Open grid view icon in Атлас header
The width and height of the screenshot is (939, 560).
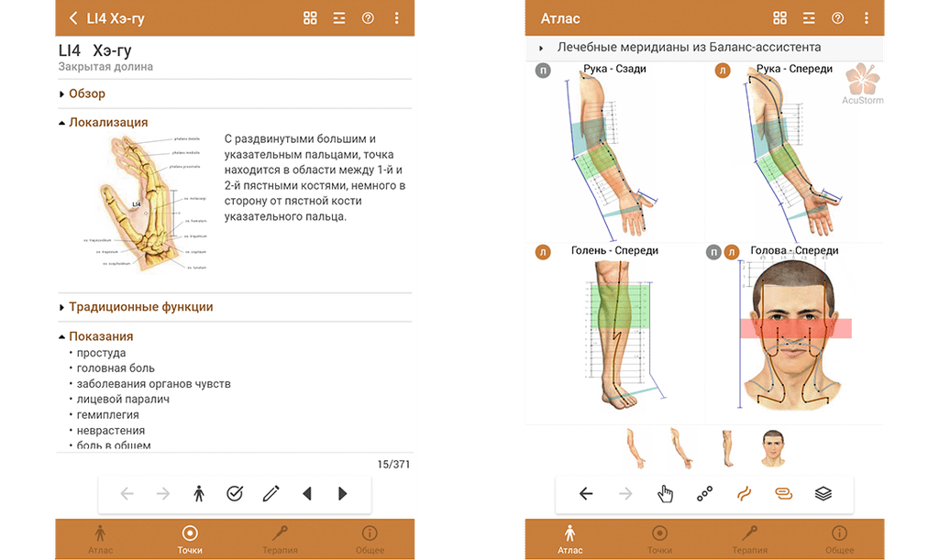tap(779, 18)
